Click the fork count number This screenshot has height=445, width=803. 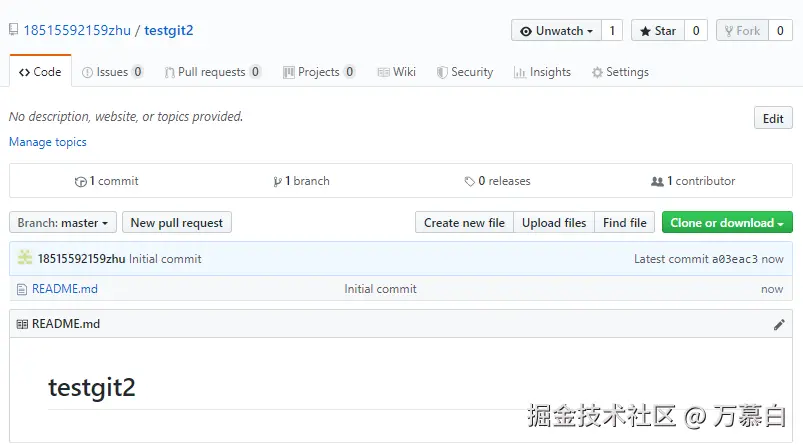pyautogui.click(x=780, y=31)
